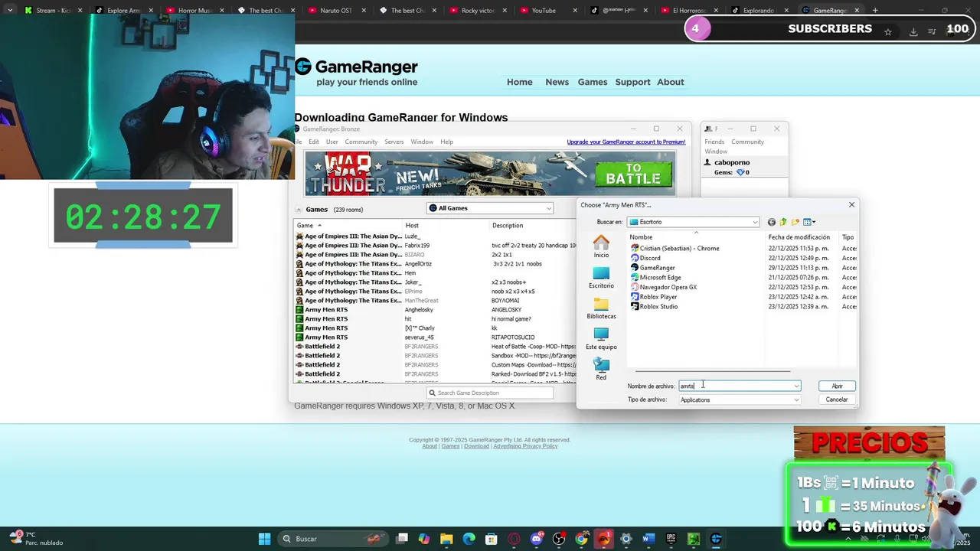Viewport: 980px width, 551px height.
Task: Open Opera GX from the taskbar
Action: (514, 539)
